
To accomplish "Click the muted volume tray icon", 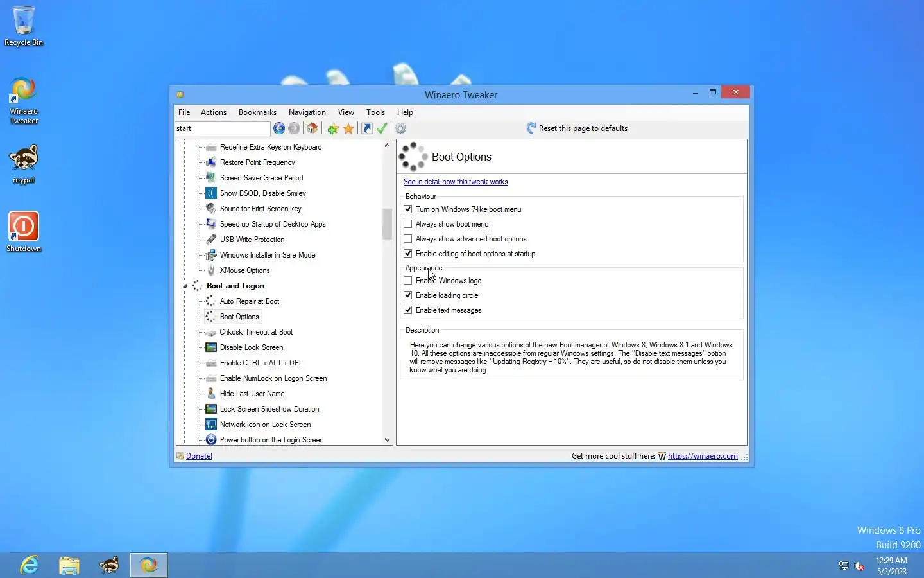I will pos(859,566).
